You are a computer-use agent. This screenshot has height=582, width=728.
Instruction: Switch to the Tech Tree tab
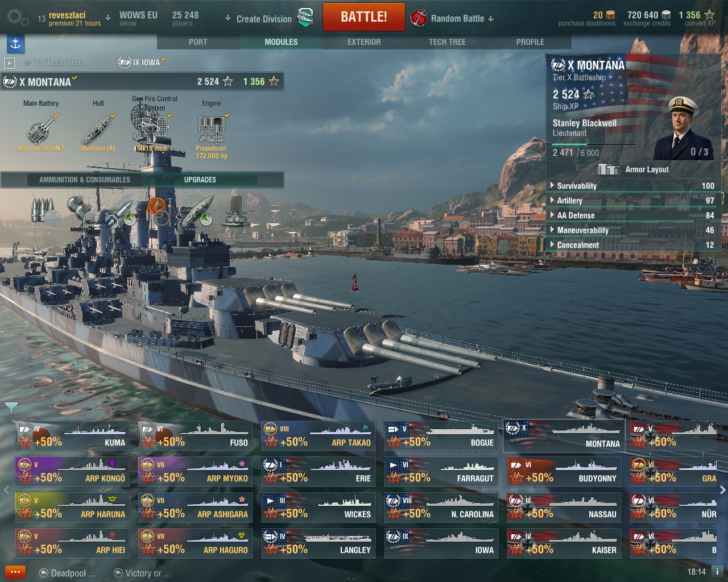(447, 42)
